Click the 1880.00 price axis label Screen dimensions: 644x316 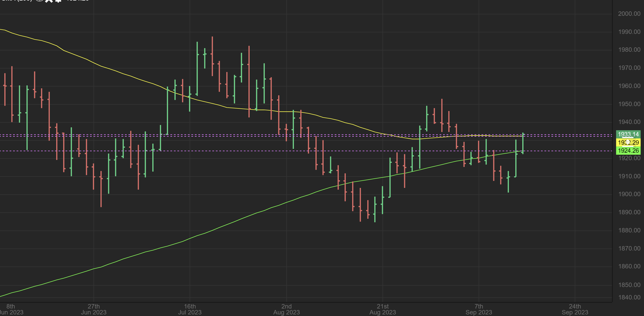click(629, 230)
